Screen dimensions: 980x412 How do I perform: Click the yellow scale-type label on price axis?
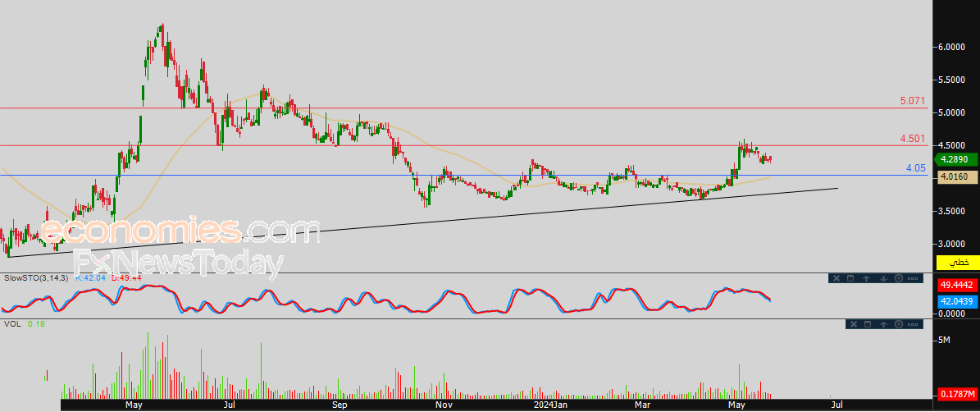tap(958, 262)
